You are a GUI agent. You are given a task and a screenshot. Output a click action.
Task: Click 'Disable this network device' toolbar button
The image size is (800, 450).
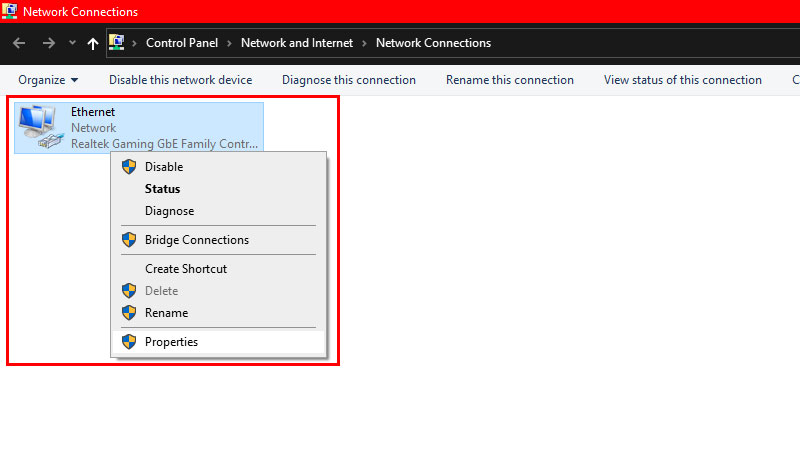click(x=180, y=80)
